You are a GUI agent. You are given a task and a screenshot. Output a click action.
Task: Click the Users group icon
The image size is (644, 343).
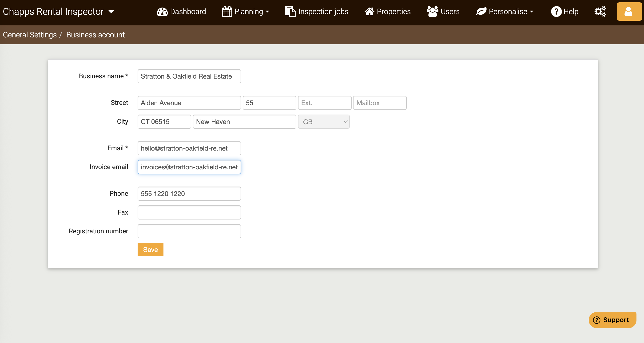[x=432, y=12]
